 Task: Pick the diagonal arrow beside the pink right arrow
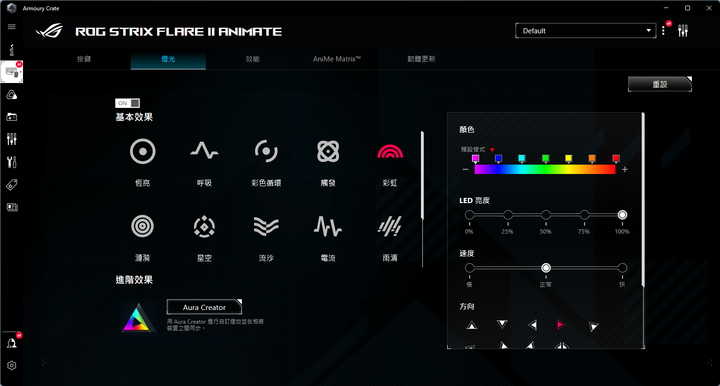[x=593, y=326]
